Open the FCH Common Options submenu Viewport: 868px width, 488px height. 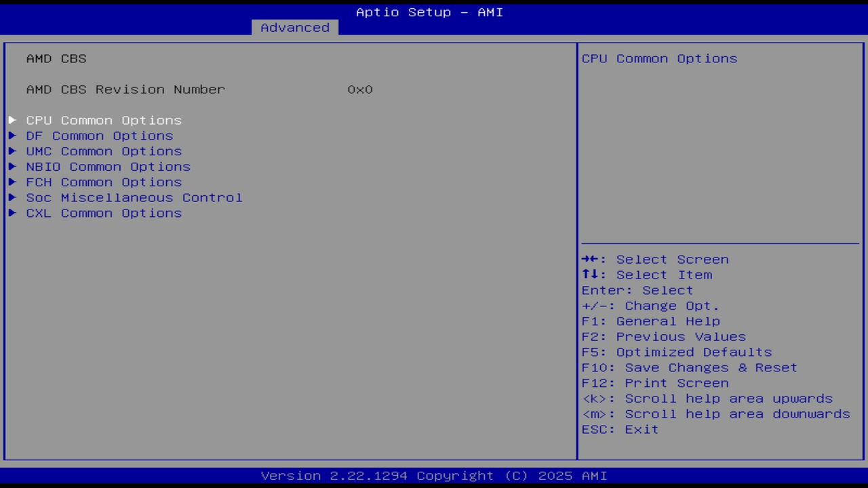[104, 182]
